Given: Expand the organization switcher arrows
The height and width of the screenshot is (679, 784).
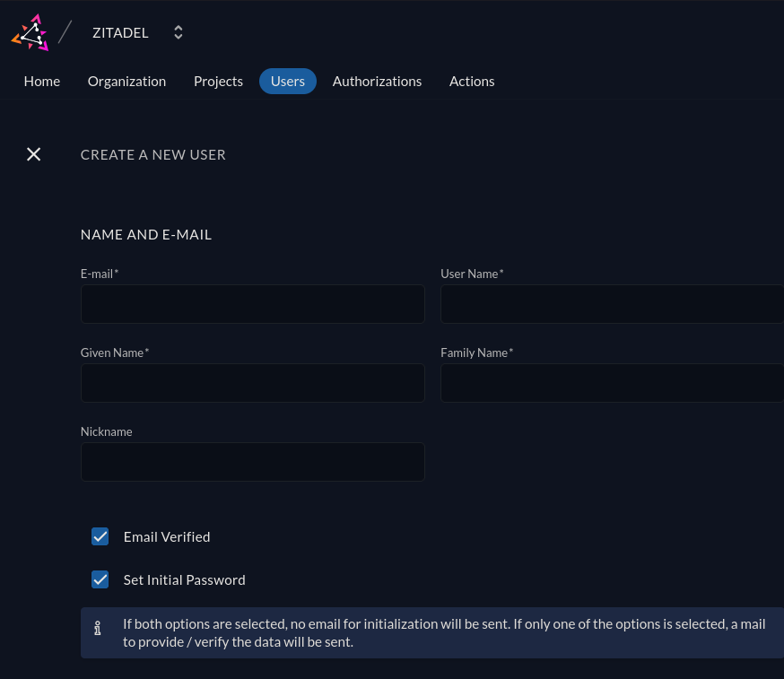Looking at the screenshot, I should 179,32.
